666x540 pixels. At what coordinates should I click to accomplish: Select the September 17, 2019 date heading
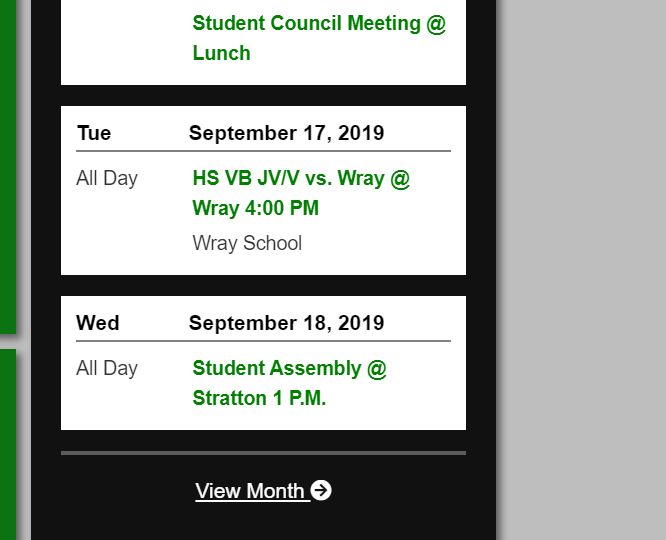(x=286, y=133)
